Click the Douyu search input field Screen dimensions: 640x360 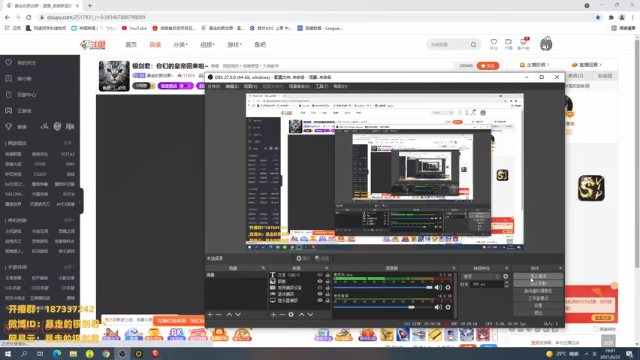pyautogui.click(x=448, y=44)
